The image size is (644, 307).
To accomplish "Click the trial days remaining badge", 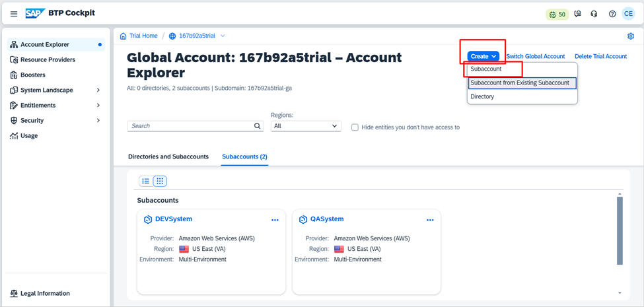I will [x=557, y=14].
